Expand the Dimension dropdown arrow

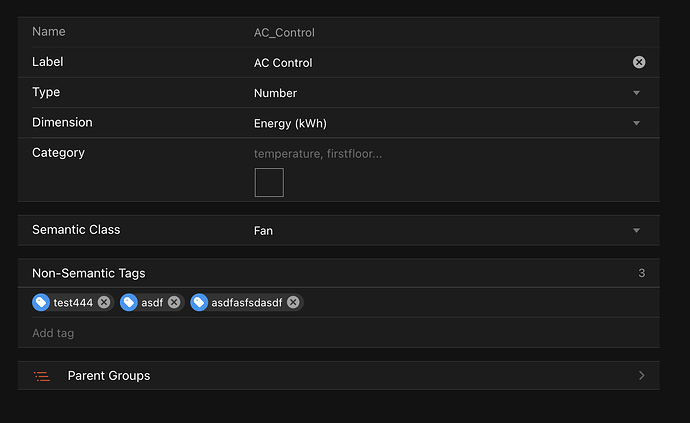(637, 124)
